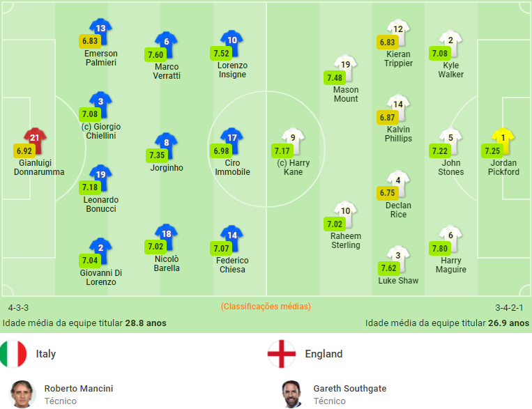Click Raheem Sterling's player name
Image resolution: width=532 pixels, height=409 pixels.
346,240
